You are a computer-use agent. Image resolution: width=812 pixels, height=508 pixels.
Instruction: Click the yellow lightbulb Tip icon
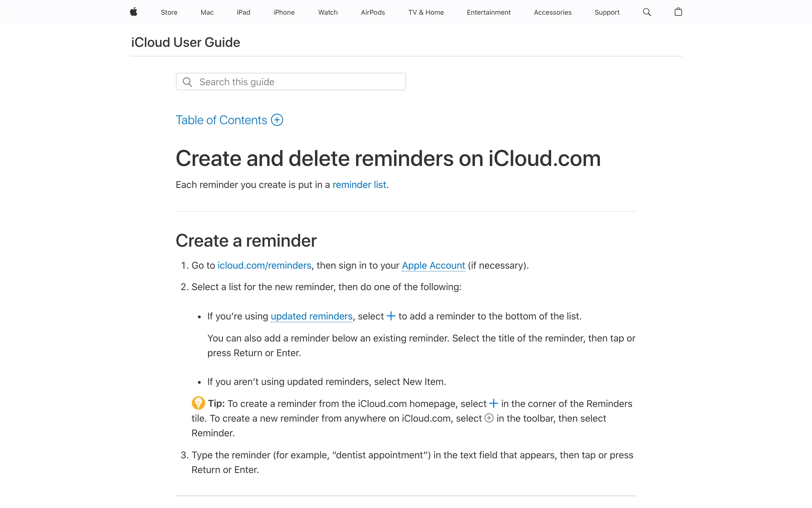(198, 403)
